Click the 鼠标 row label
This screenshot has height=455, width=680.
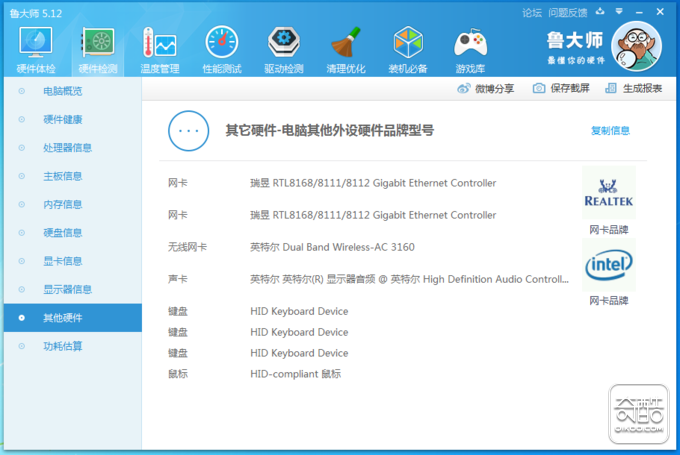click(178, 374)
